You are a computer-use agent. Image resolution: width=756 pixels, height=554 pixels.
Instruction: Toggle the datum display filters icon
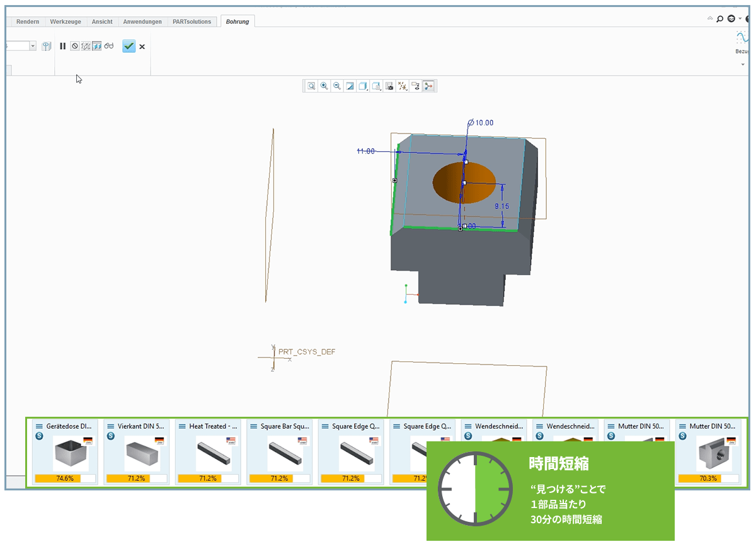click(x=403, y=86)
